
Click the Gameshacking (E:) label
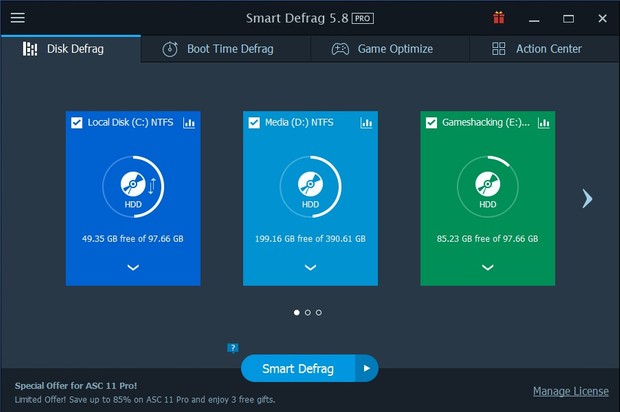tap(486, 123)
